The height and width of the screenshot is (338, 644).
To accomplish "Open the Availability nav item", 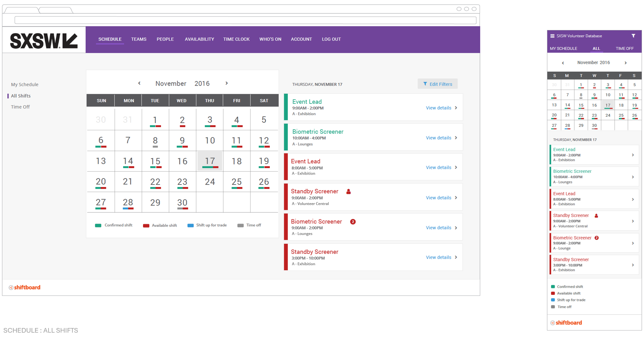I will click(x=199, y=39).
